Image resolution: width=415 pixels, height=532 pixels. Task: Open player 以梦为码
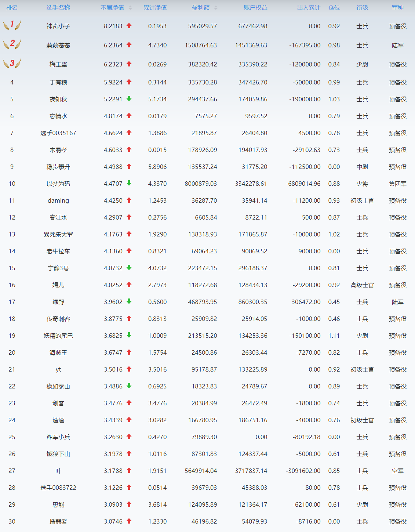pos(58,184)
